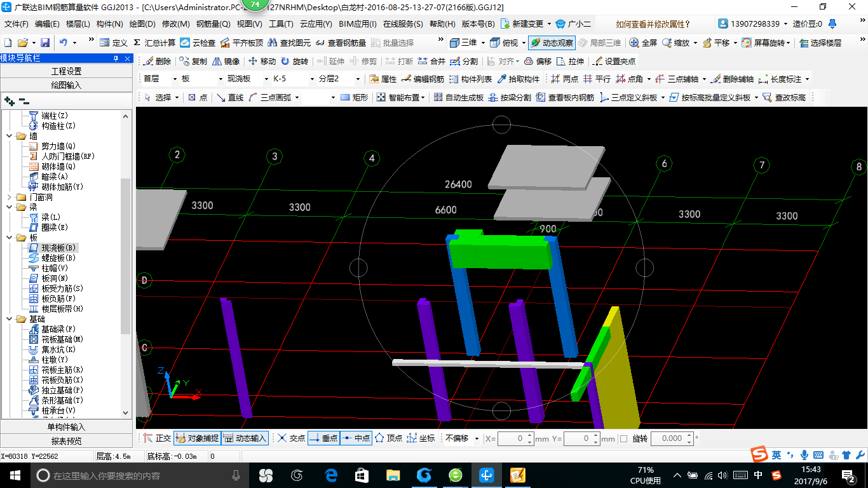Open 单构件输入 section

coord(66,427)
